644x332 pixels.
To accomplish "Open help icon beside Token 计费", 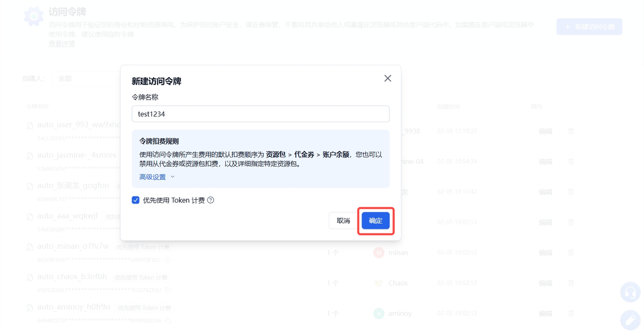I will click(211, 200).
